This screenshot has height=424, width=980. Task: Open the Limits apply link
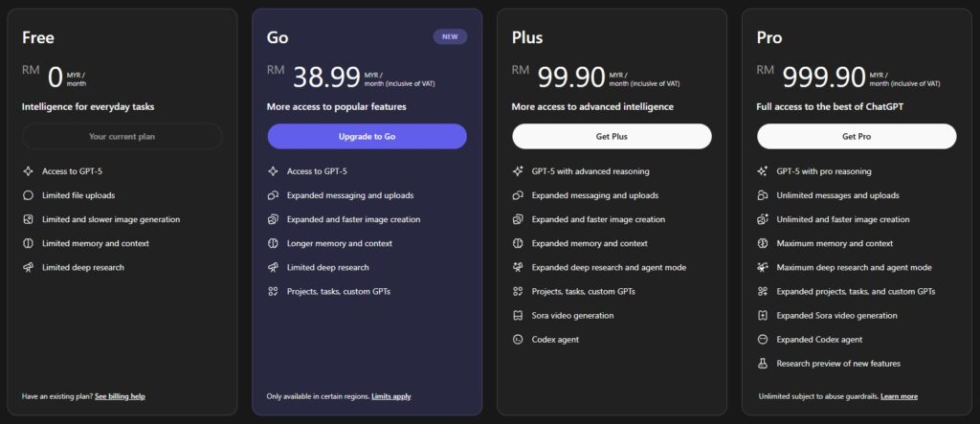(391, 396)
